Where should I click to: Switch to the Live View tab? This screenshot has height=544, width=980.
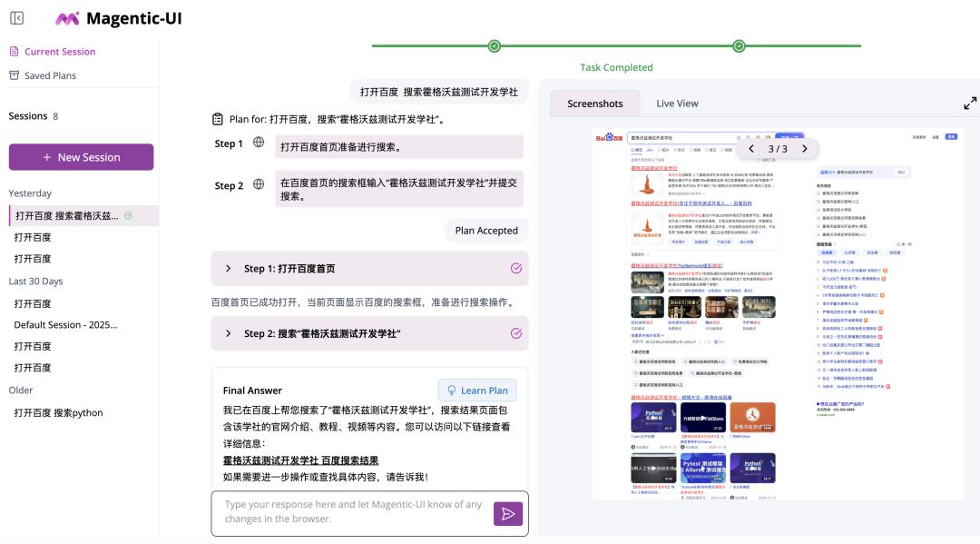point(677,103)
